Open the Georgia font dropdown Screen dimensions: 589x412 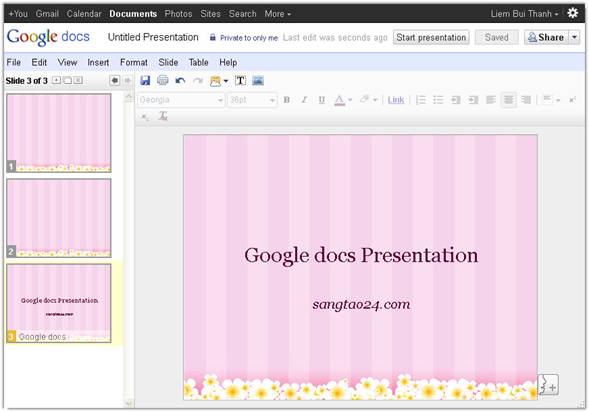[181, 100]
